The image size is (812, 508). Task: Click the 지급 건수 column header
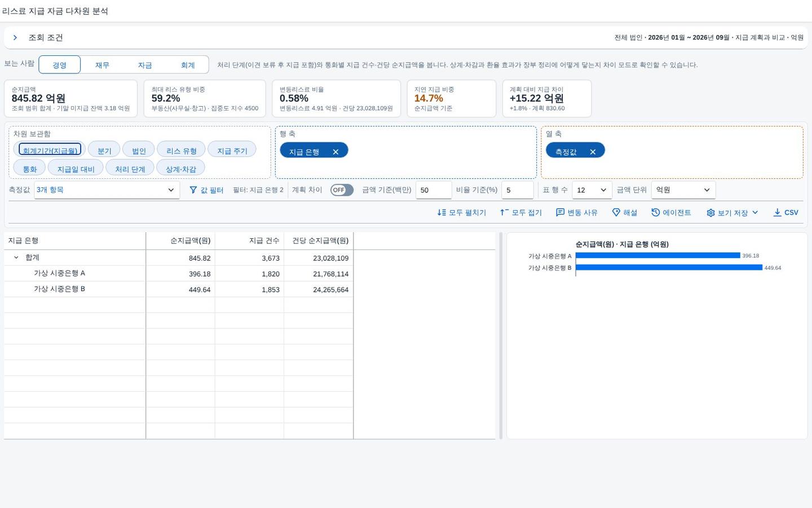(x=249, y=241)
